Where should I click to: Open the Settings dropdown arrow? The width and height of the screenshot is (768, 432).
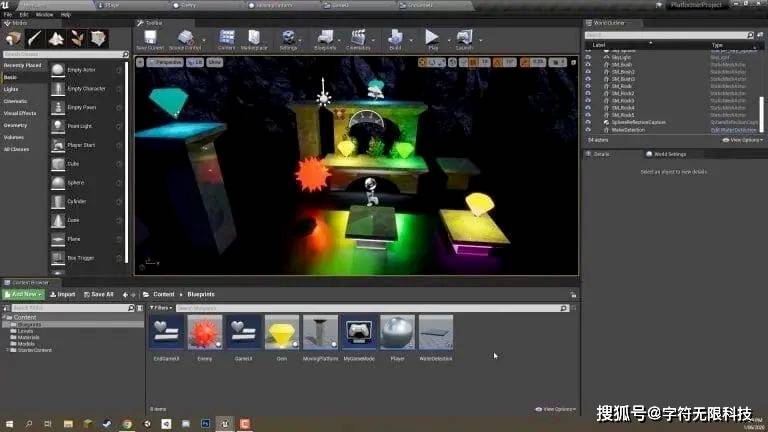point(300,40)
